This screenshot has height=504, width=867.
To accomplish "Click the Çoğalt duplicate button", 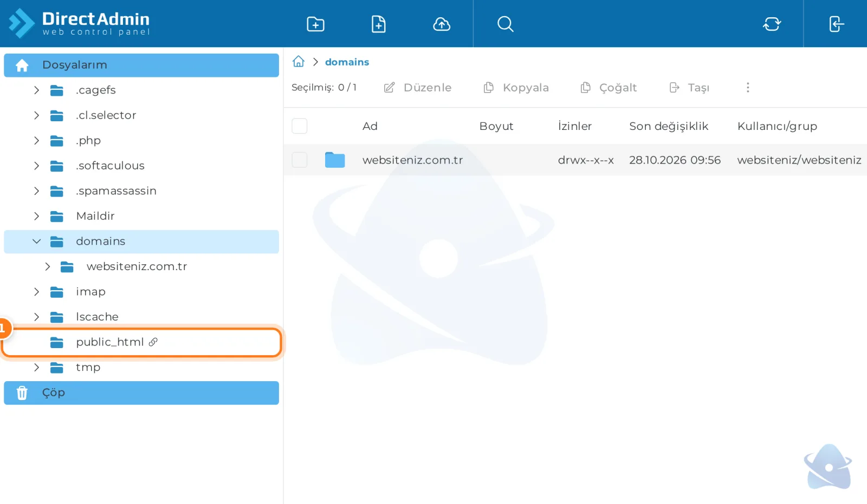I will coord(609,88).
